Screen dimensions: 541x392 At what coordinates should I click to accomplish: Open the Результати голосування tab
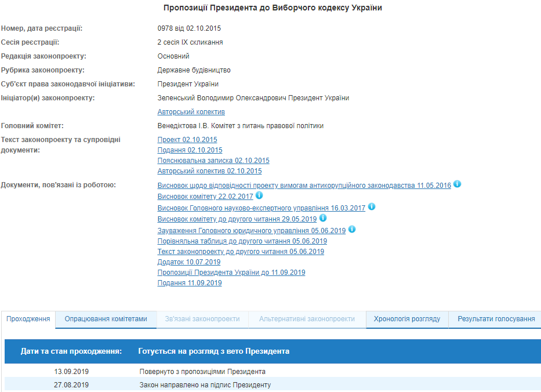(494, 319)
